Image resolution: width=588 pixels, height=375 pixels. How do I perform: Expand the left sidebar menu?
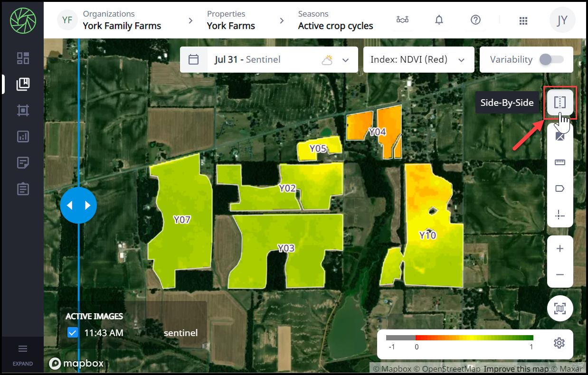click(22, 354)
